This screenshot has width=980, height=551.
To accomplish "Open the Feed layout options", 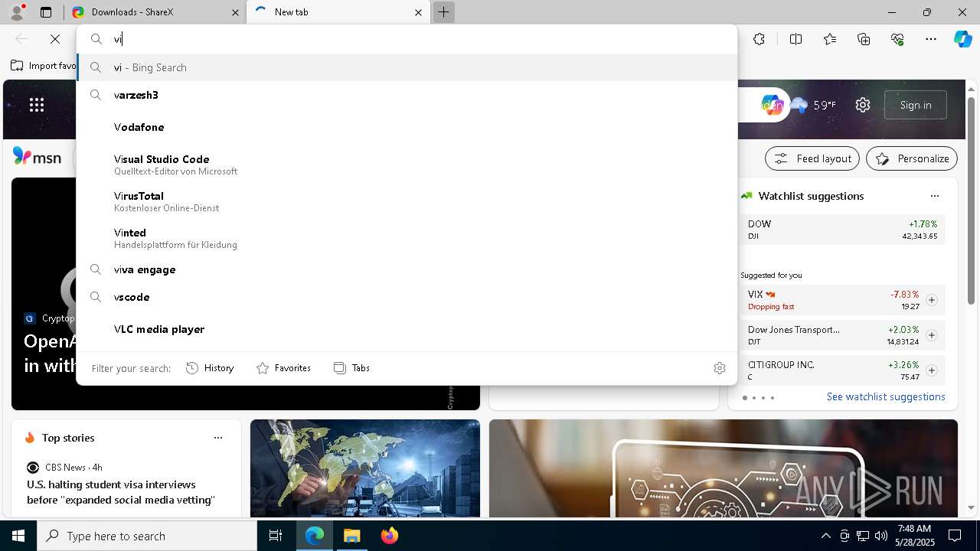I will (x=812, y=158).
